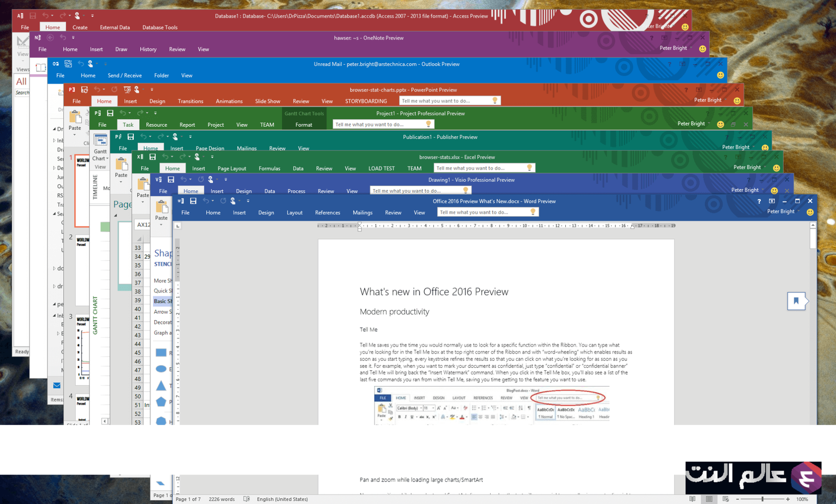Open the Resource tab in Project

point(157,125)
